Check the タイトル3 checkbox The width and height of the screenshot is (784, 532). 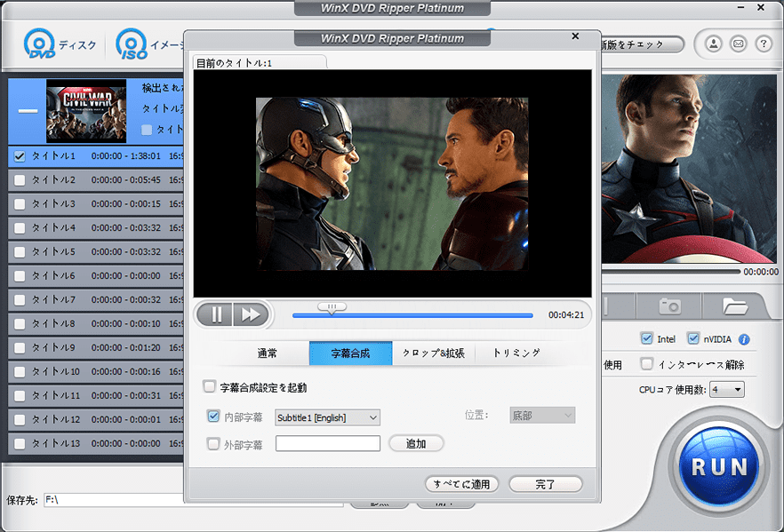(20, 204)
